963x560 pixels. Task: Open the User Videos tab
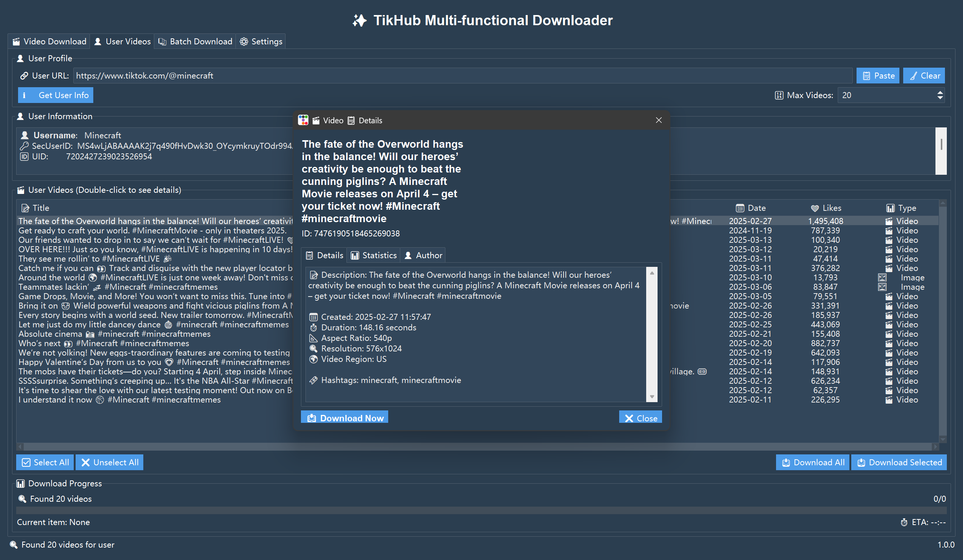pos(122,41)
